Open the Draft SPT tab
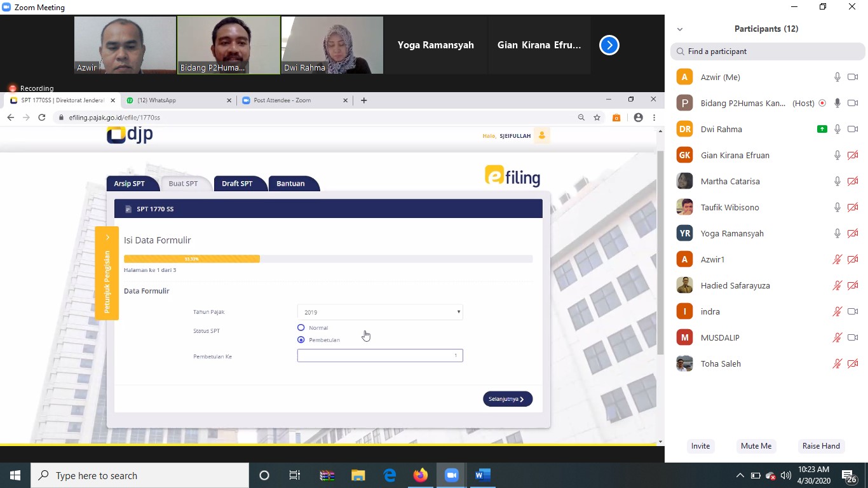Screen dimensions: 868x488 (x=237, y=184)
